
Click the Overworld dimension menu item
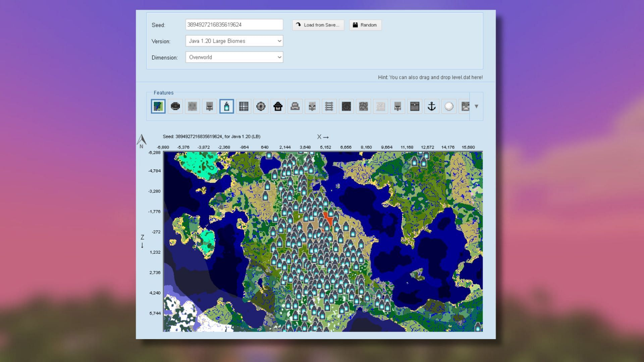point(234,57)
